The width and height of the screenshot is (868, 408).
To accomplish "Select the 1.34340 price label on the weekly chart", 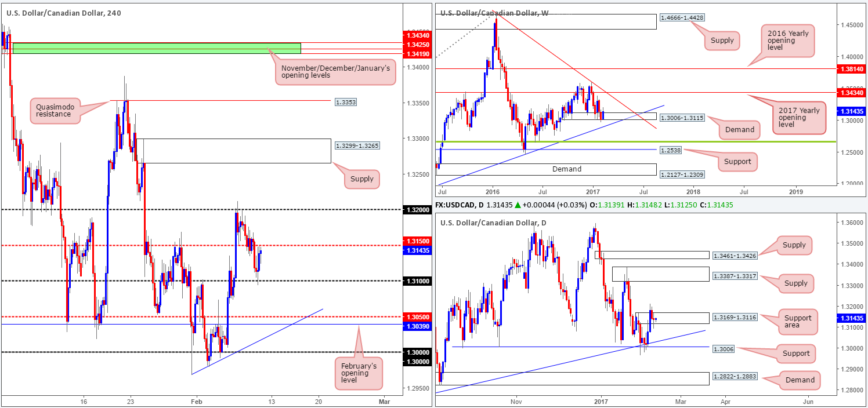I will pyautogui.click(x=851, y=93).
